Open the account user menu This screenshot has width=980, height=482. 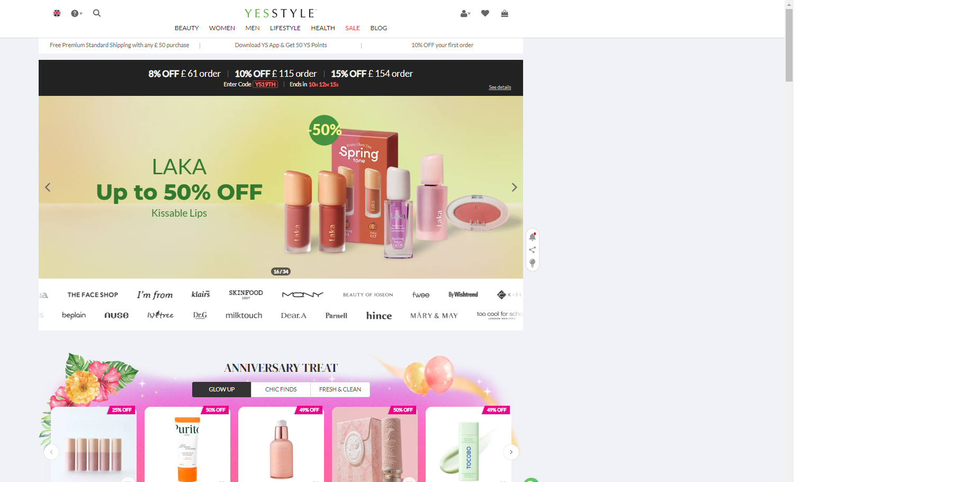[x=465, y=14]
